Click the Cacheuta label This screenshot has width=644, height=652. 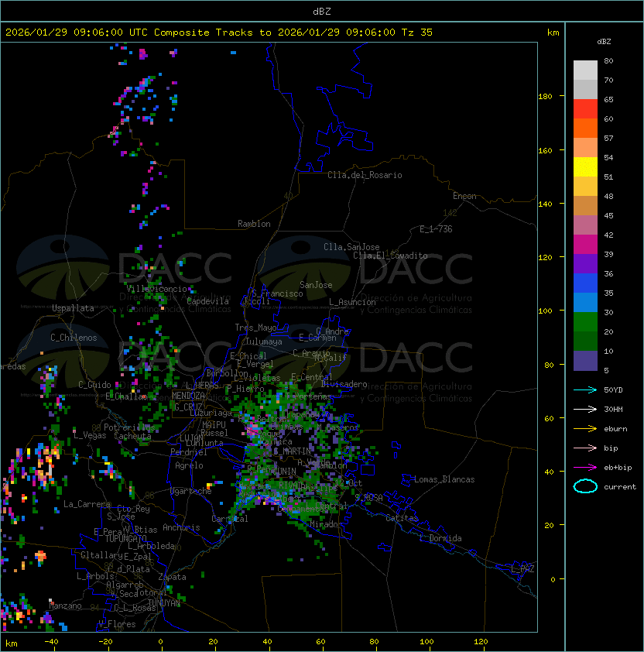point(132,436)
